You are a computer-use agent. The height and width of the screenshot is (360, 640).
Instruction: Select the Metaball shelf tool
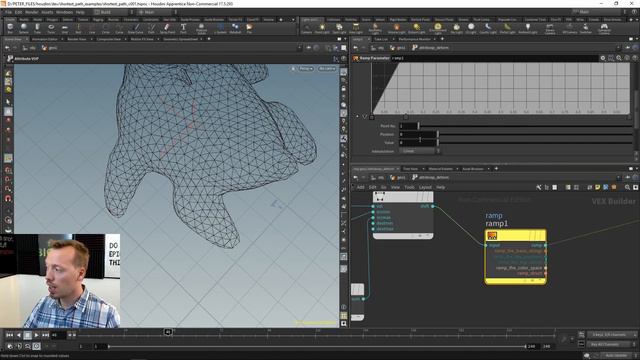tap(235, 29)
